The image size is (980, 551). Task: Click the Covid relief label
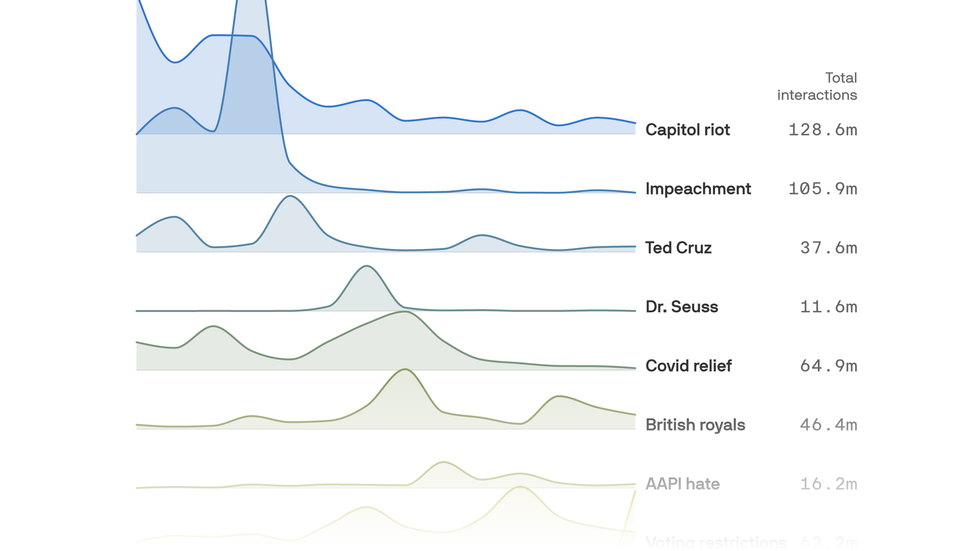pyautogui.click(x=688, y=366)
